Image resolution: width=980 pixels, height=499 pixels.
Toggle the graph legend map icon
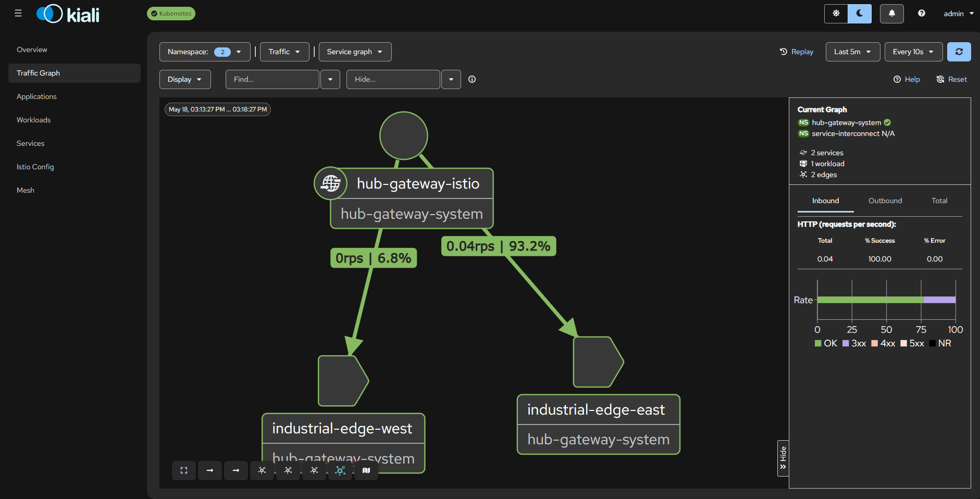[x=366, y=470]
